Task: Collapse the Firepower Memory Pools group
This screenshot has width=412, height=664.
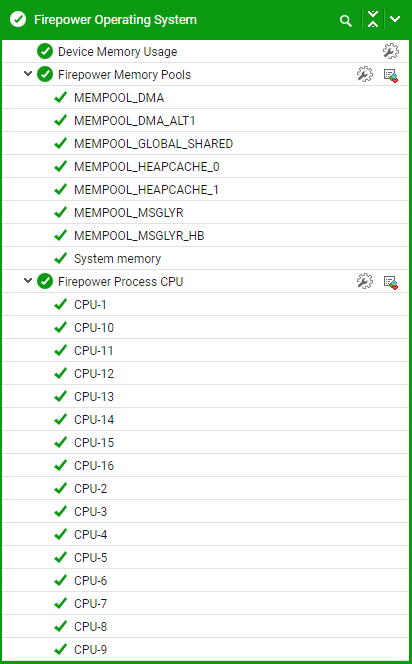Action: tap(28, 74)
